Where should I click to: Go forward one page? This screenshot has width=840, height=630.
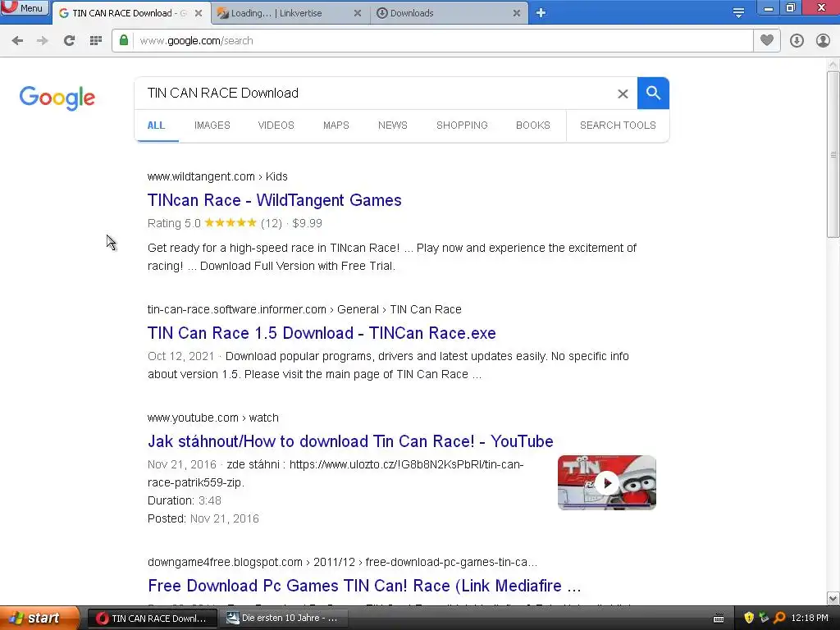click(43, 41)
